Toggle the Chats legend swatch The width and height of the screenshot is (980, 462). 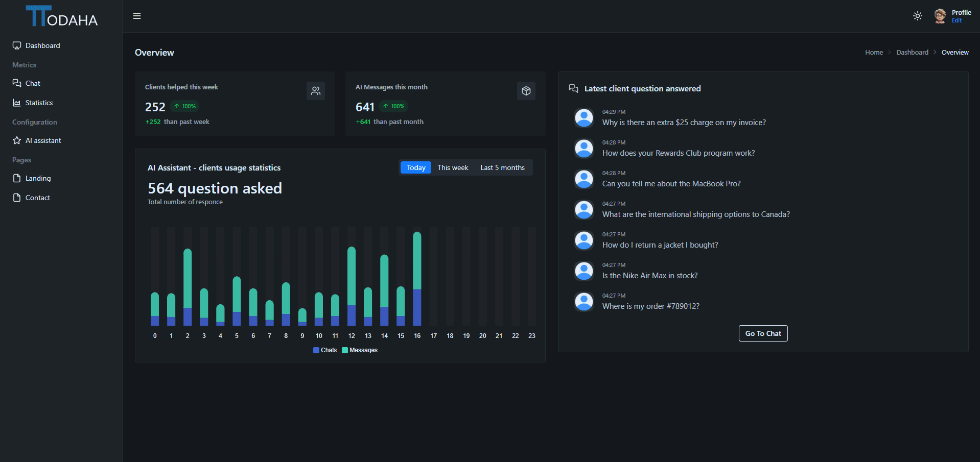pos(316,350)
